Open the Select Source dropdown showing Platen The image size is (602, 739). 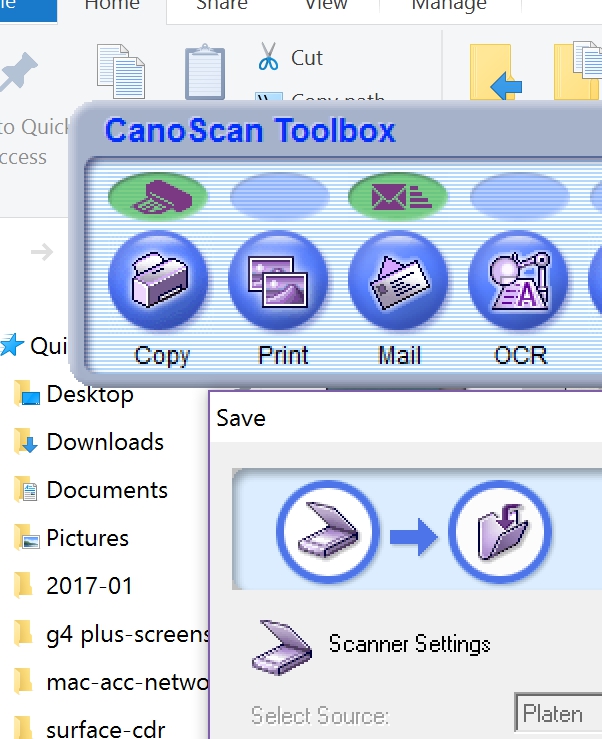pos(559,714)
